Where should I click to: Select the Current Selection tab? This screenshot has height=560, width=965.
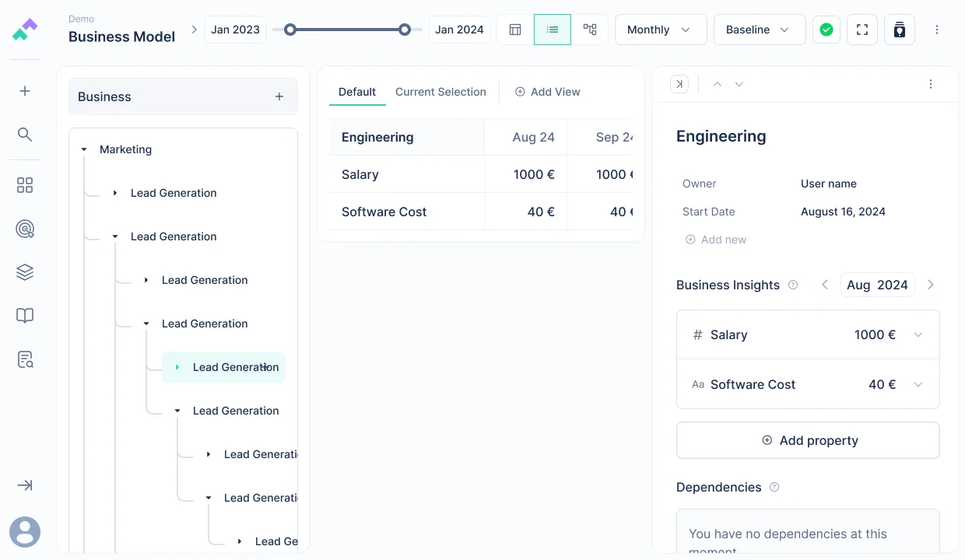point(440,92)
